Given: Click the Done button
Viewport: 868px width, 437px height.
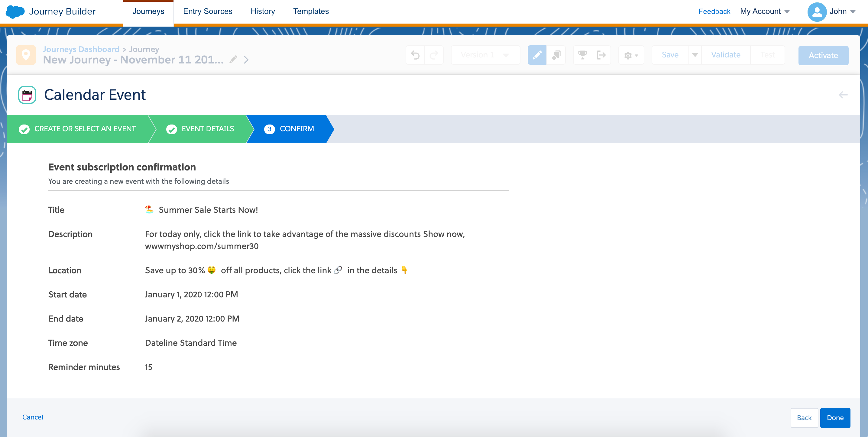Looking at the screenshot, I should tap(835, 417).
